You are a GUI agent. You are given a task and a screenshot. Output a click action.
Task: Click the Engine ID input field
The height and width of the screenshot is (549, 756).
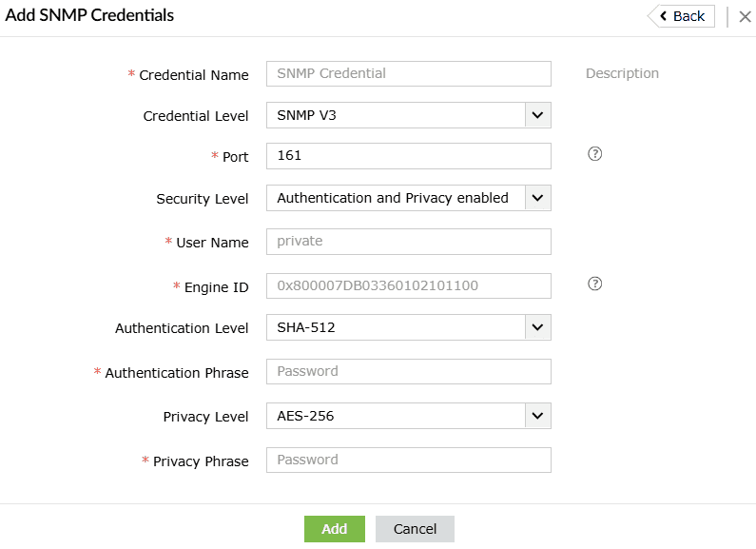pyautogui.click(x=408, y=285)
